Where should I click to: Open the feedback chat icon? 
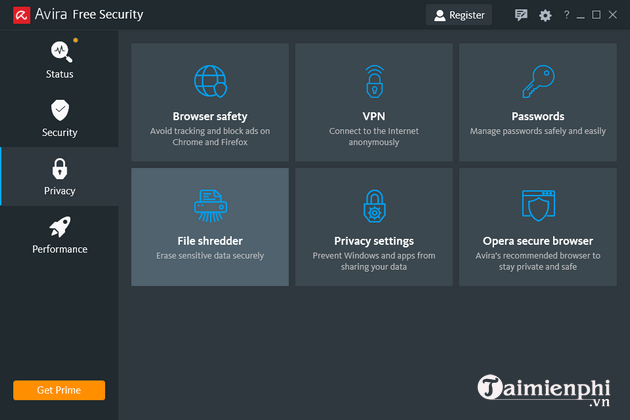(x=521, y=15)
